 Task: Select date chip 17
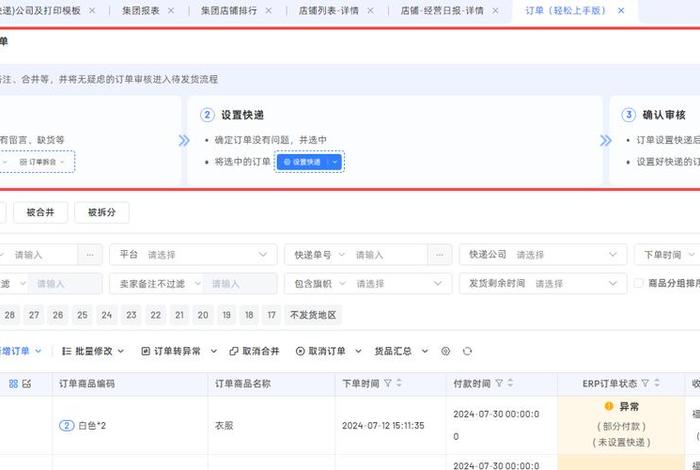tap(271, 315)
